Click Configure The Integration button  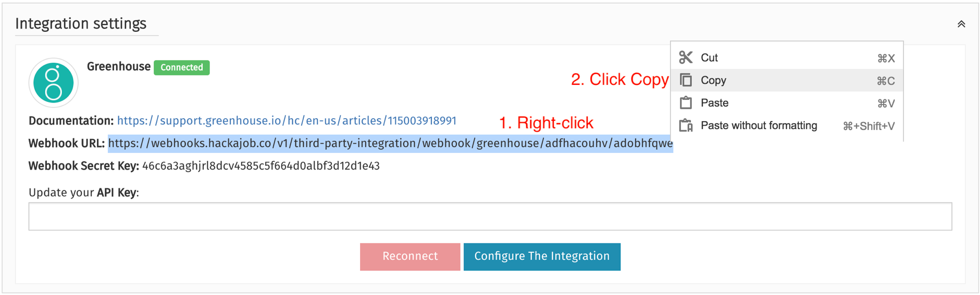pos(542,256)
